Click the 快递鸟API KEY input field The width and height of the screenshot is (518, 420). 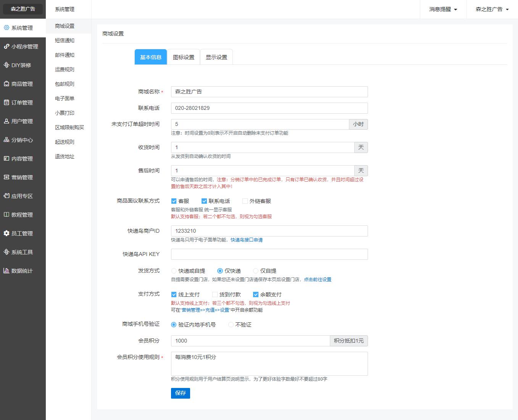pyautogui.click(x=269, y=254)
